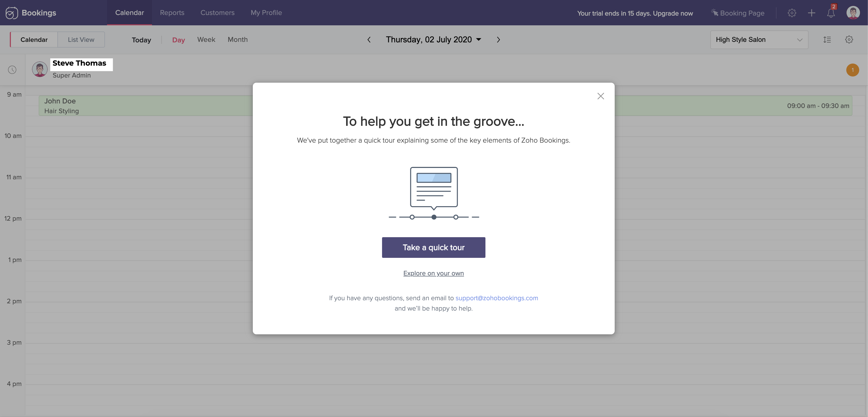Image resolution: width=868 pixels, height=417 pixels.
Task: Click the row height density icon
Action: coord(827,40)
